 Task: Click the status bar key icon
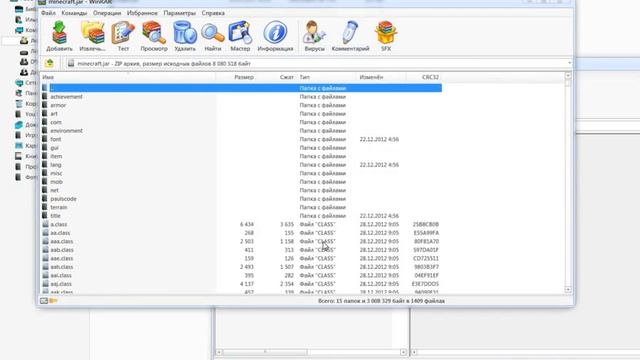coord(53,301)
